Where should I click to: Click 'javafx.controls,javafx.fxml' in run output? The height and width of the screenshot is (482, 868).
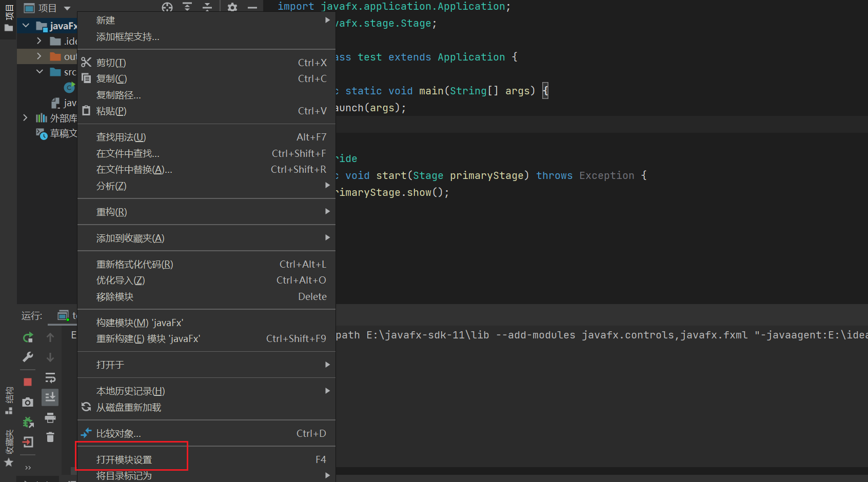coord(665,335)
